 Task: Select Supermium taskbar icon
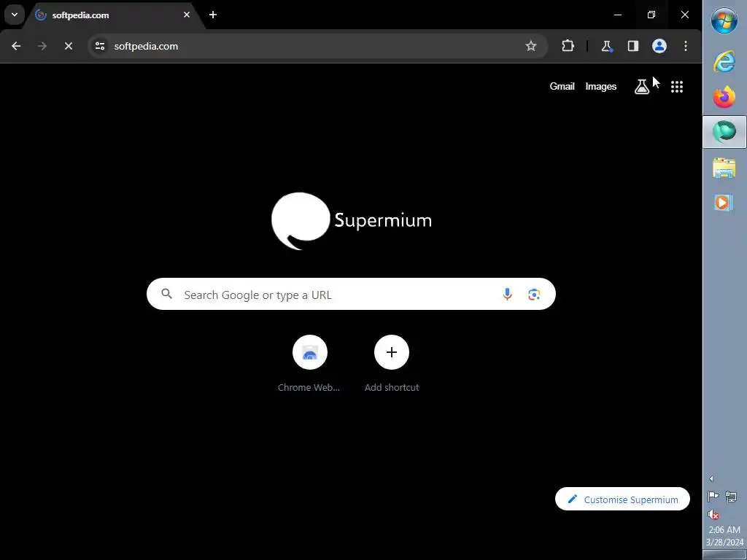point(724,132)
